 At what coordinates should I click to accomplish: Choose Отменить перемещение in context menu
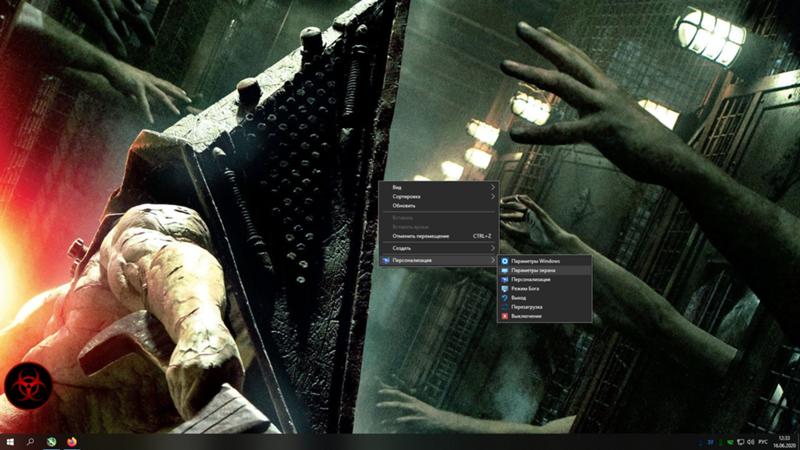(x=439, y=236)
